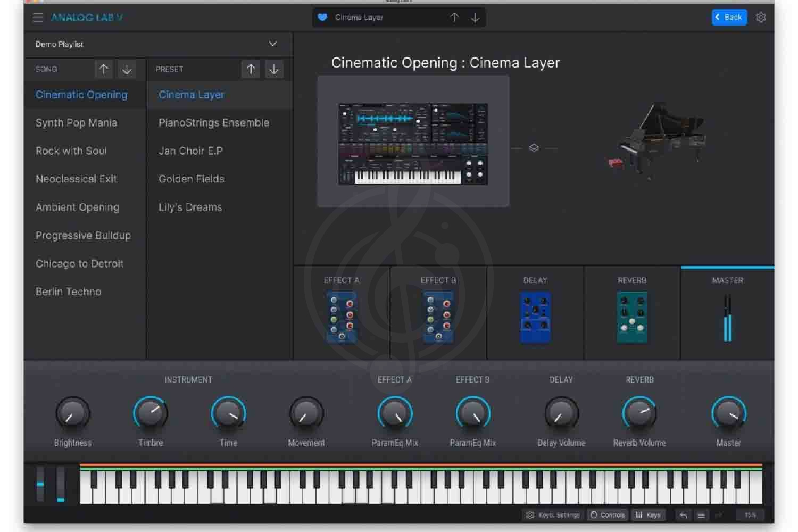Select the Progressive Buildup song
Viewport: 798px width, 532px height.
[85, 236]
